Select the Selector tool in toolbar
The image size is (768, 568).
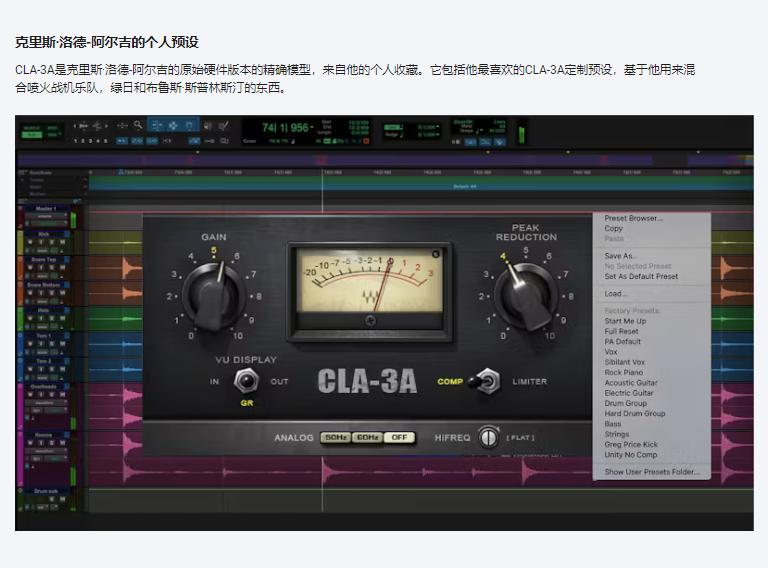173,126
